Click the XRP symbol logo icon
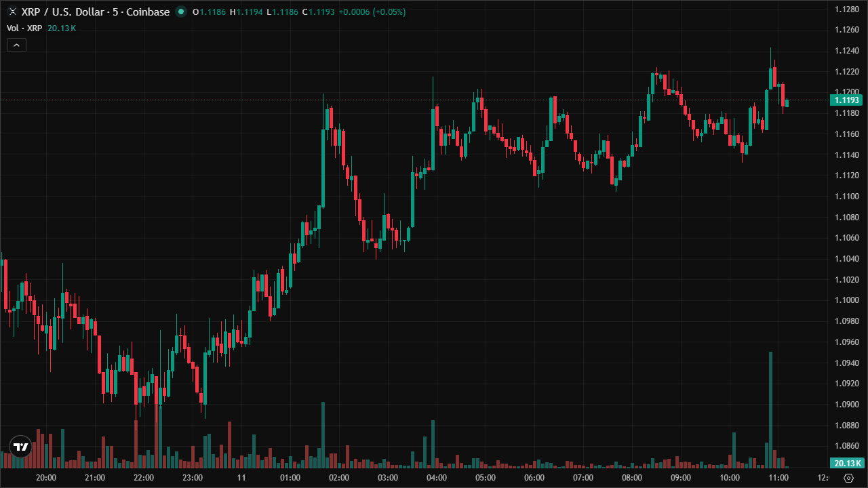The image size is (868, 488). point(12,12)
